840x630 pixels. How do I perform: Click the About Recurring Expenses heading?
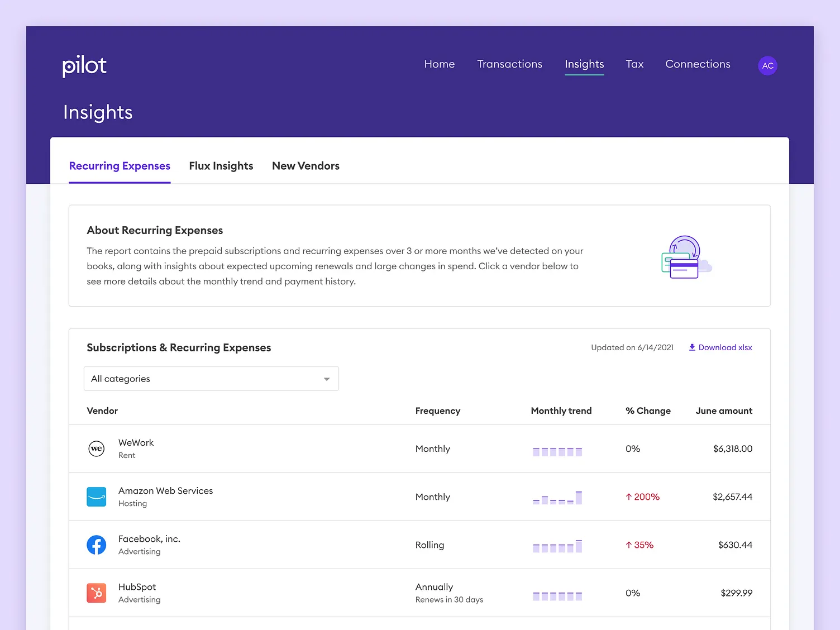click(155, 230)
